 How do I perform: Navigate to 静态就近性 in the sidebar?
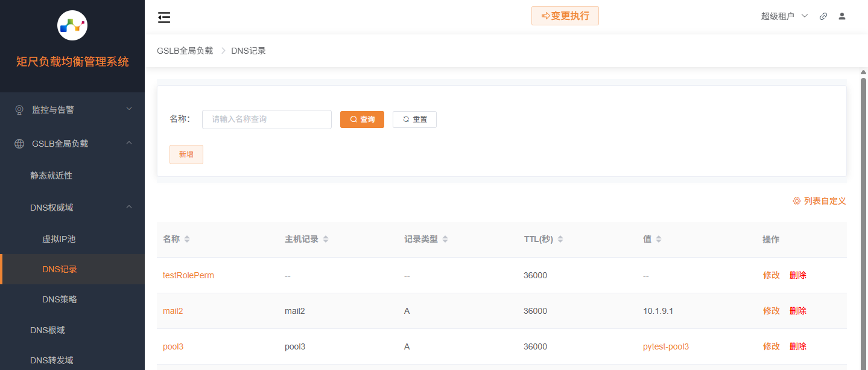[51, 175]
